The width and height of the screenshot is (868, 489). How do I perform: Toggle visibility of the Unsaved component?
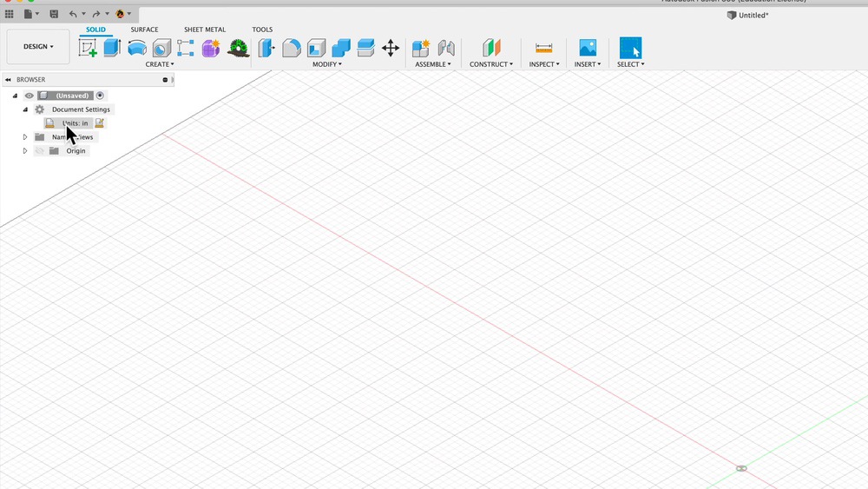click(30, 96)
